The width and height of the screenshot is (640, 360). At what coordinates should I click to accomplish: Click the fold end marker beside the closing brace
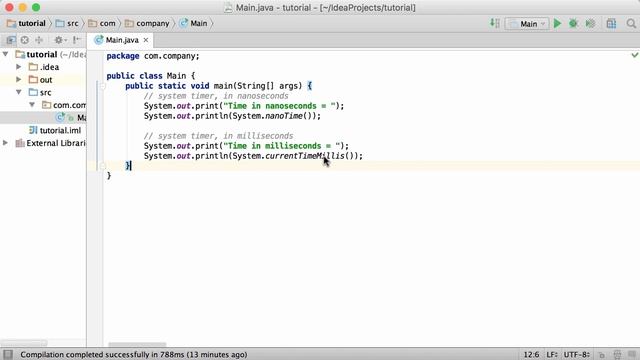103,166
